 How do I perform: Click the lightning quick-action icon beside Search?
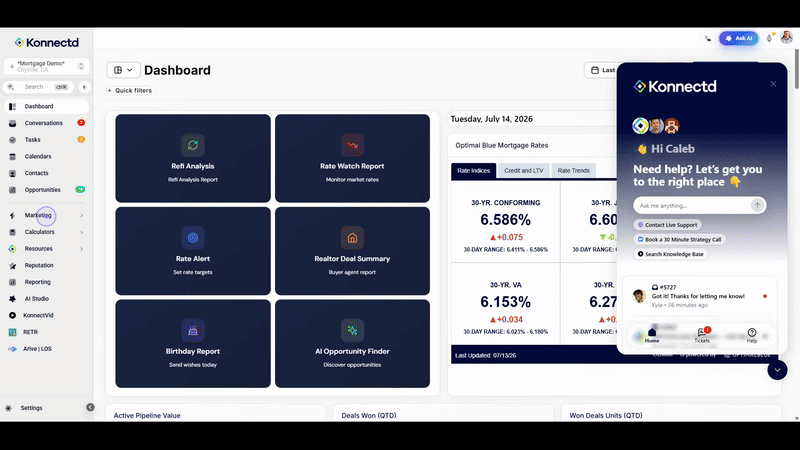pyautogui.click(x=84, y=87)
